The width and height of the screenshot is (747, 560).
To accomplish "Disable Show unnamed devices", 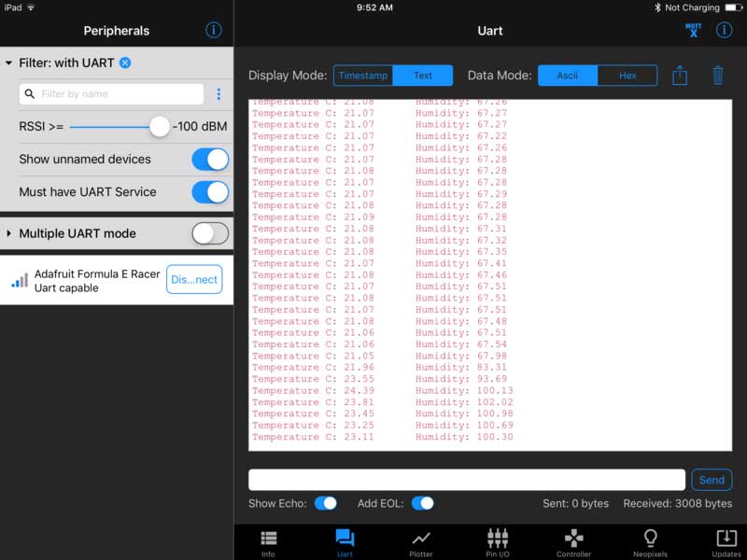I will 209,160.
